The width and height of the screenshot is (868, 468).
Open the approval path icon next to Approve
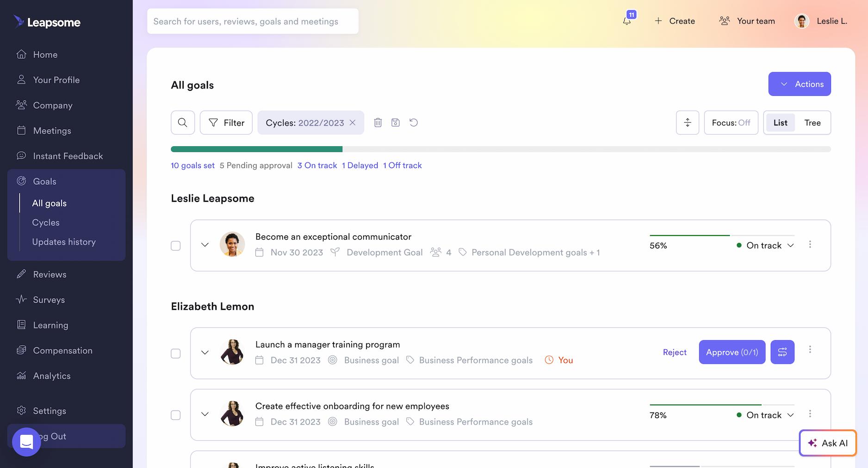[x=782, y=352]
